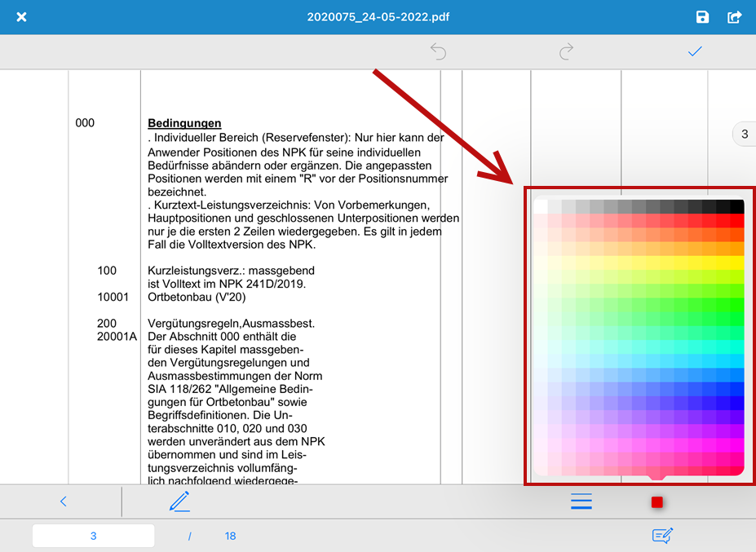Click the total page count 18
Image resolution: width=756 pixels, height=552 pixels.
pos(230,536)
